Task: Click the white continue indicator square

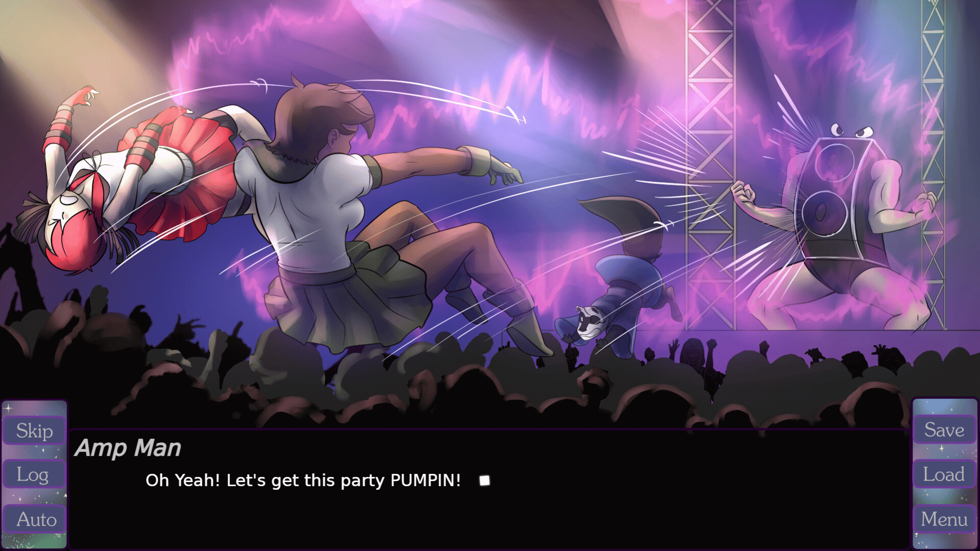Action: (484, 481)
